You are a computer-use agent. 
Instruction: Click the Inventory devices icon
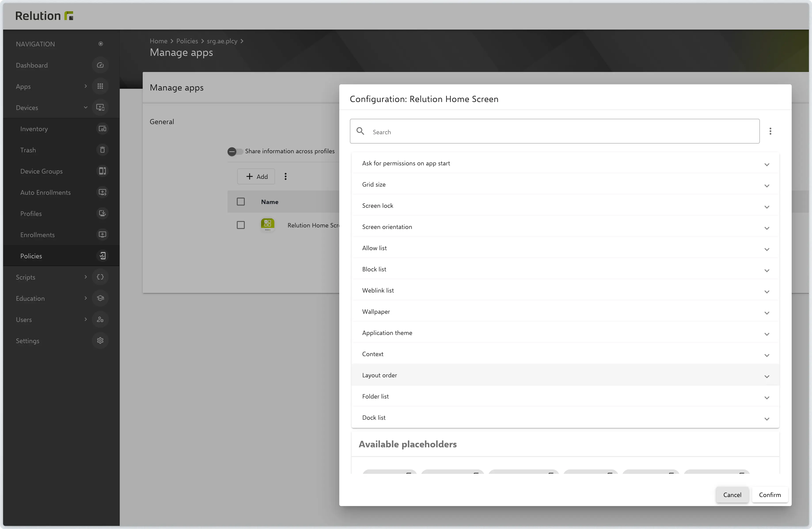(x=102, y=129)
